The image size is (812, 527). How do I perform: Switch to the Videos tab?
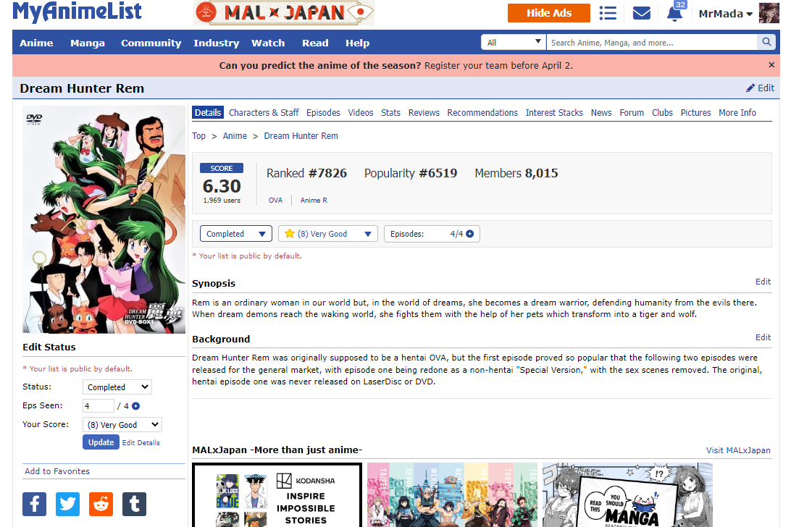pos(361,112)
